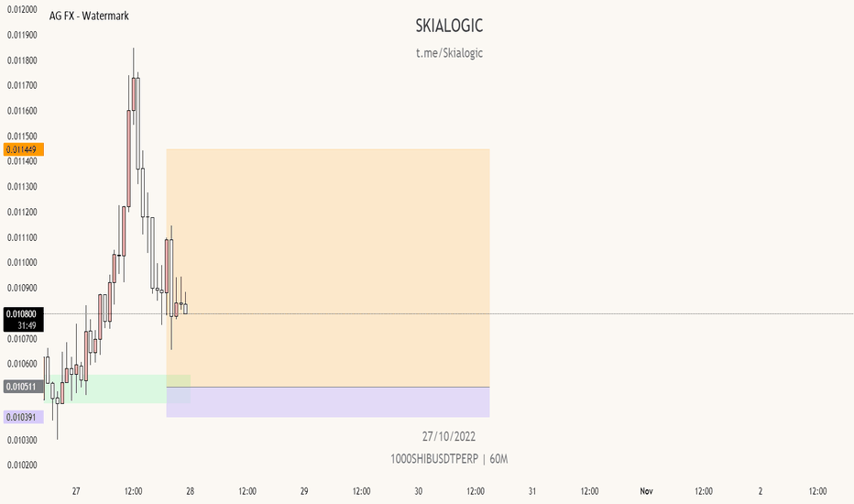Click the 0.012000 price axis label
Viewport: 854px width, 504px height.
click(22, 10)
